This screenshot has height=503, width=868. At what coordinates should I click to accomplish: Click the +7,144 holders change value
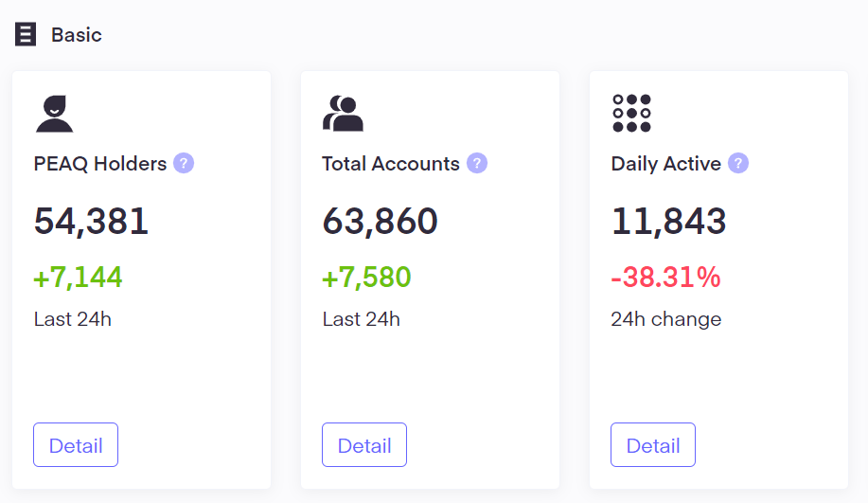(79, 278)
